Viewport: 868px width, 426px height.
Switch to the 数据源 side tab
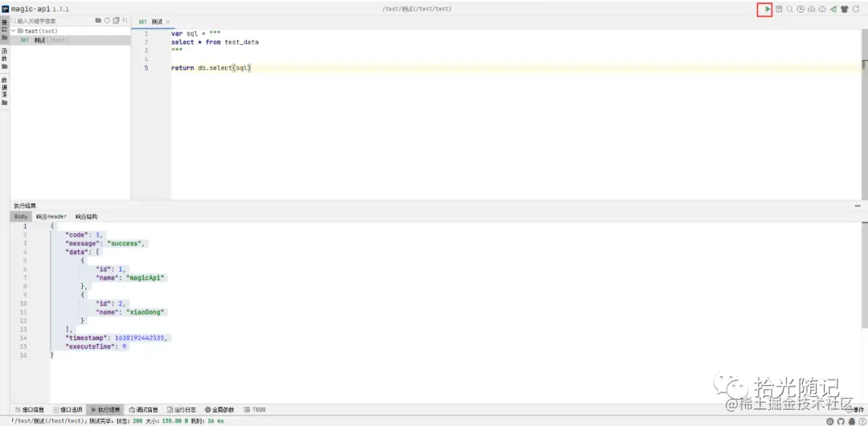[x=5, y=91]
